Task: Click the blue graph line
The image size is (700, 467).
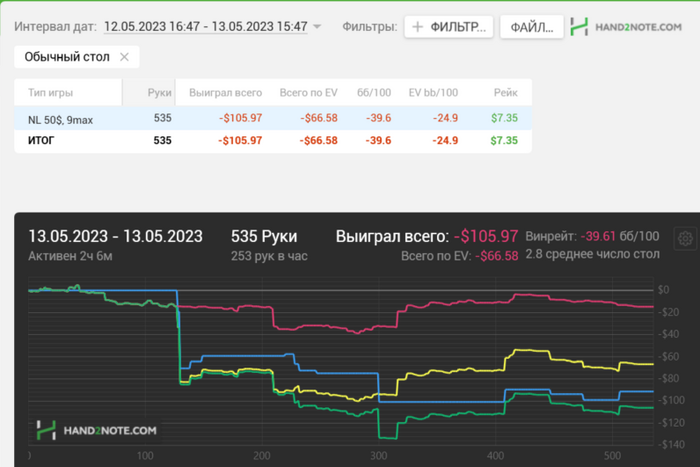Action: (x=438, y=402)
